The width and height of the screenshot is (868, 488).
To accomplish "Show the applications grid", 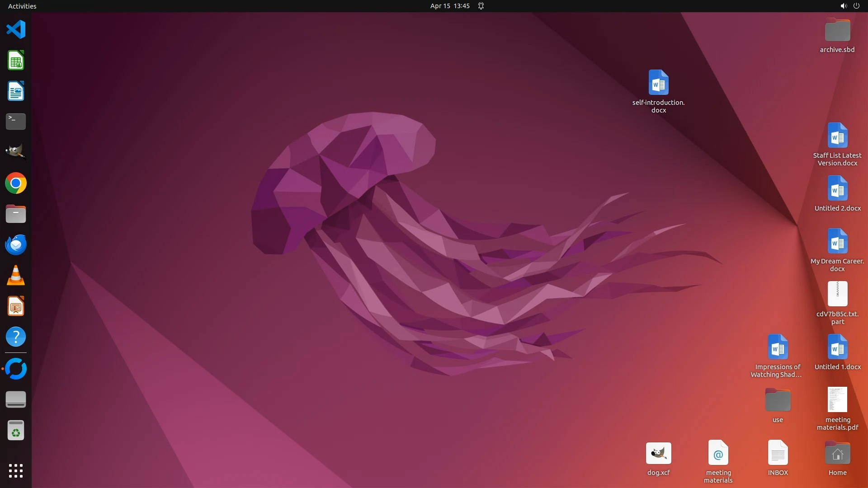I will click(16, 470).
